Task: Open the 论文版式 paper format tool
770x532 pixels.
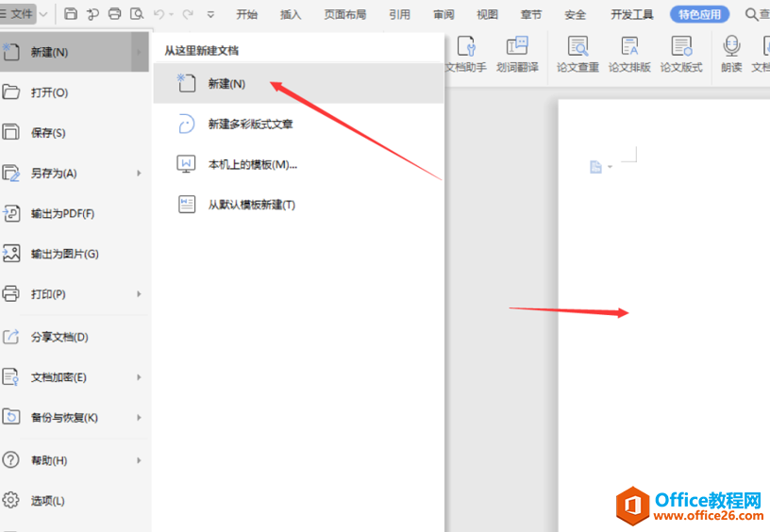Action: coord(681,54)
